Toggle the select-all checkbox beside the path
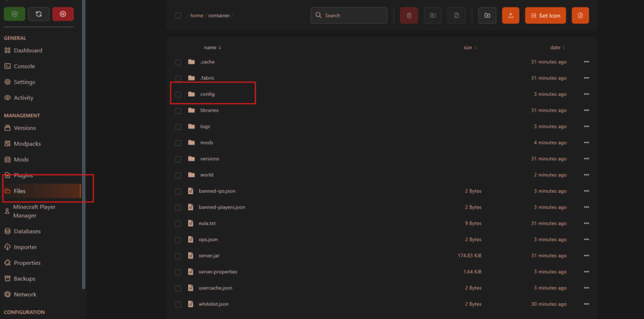This screenshot has height=319, width=644. (x=178, y=16)
